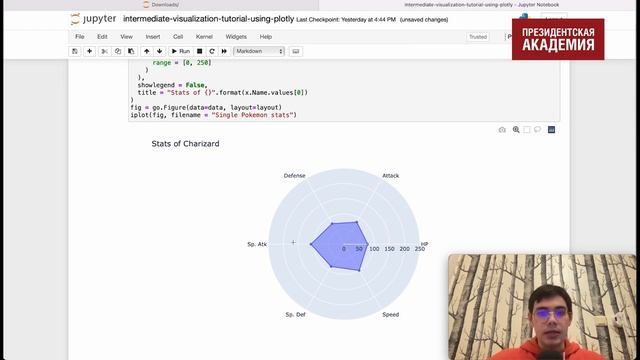Click the Trusted notebook indicator
This screenshot has height=360, width=640.
(478, 37)
